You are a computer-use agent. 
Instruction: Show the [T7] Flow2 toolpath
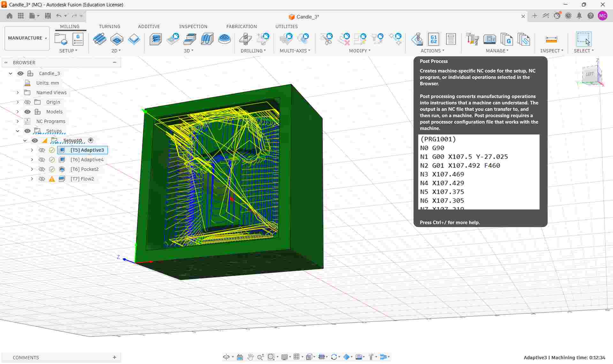(x=42, y=179)
